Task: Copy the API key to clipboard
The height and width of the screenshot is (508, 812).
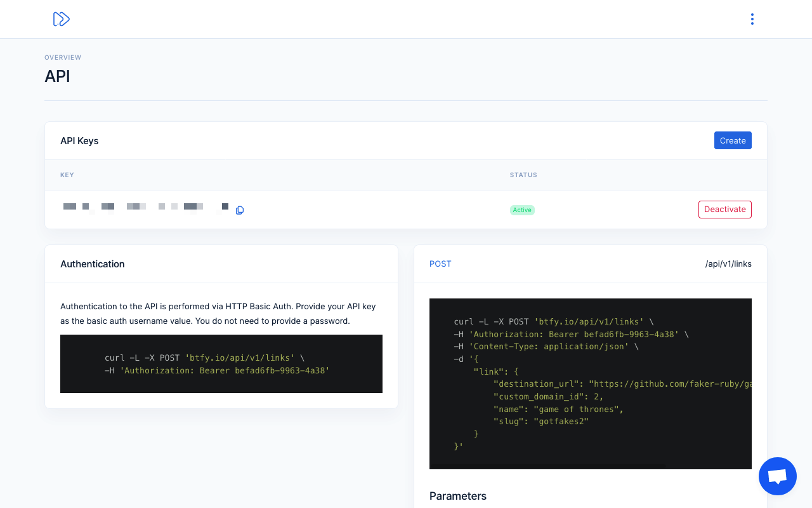Action: pos(240,210)
